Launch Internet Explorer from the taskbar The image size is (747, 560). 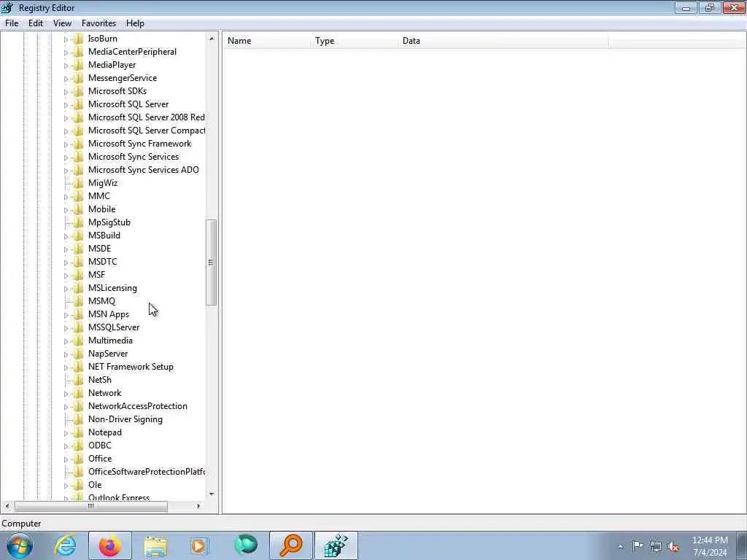(x=65, y=545)
